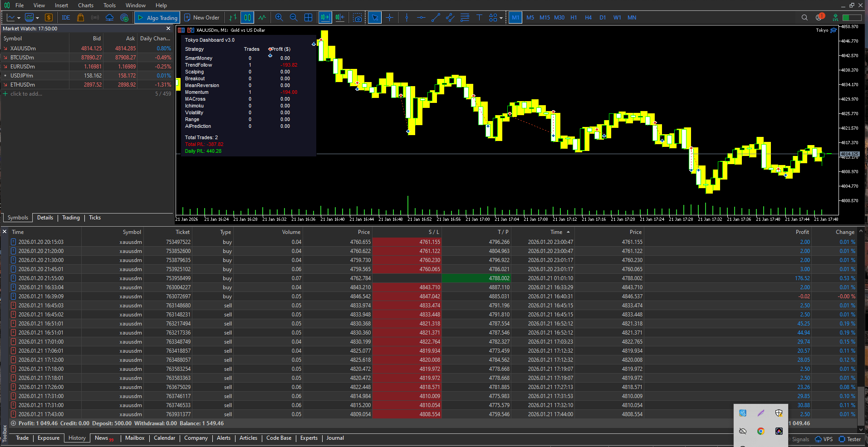This screenshot has height=447, width=868.
Task: Toggle Algo Trading off
Action: pos(157,17)
